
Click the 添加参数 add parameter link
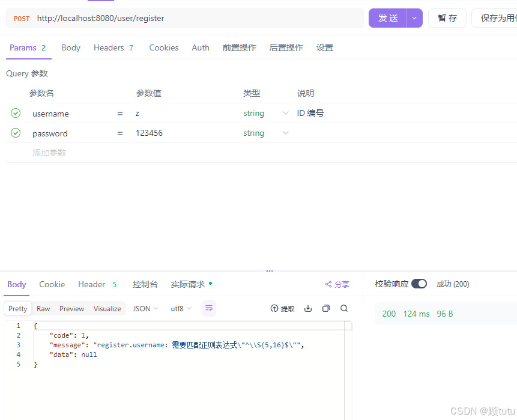(49, 153)
